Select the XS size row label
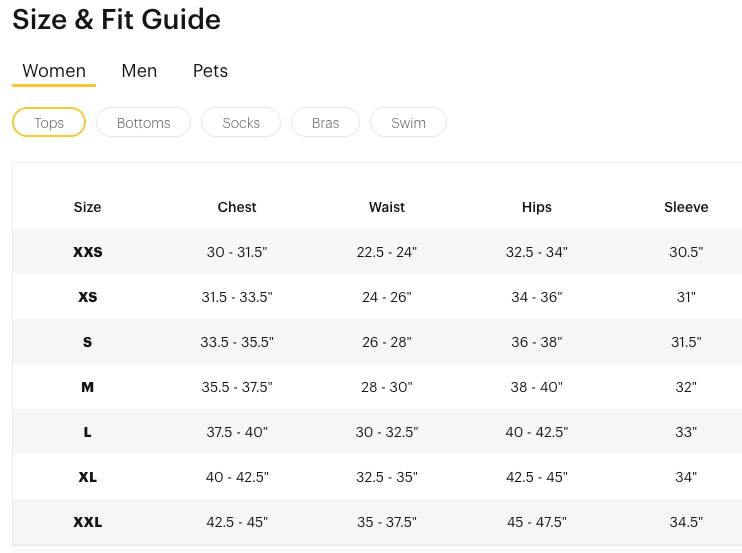 click(x=87, y=297)
